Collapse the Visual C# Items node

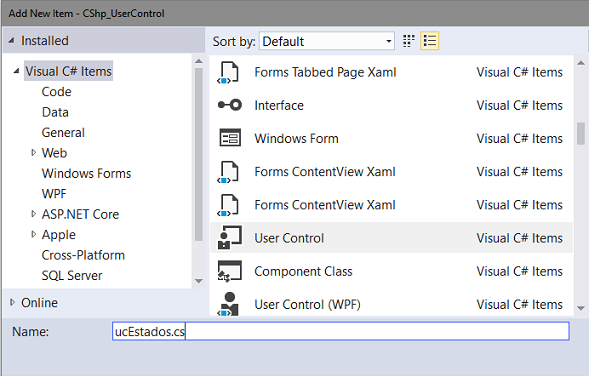(x=16, y=71)
